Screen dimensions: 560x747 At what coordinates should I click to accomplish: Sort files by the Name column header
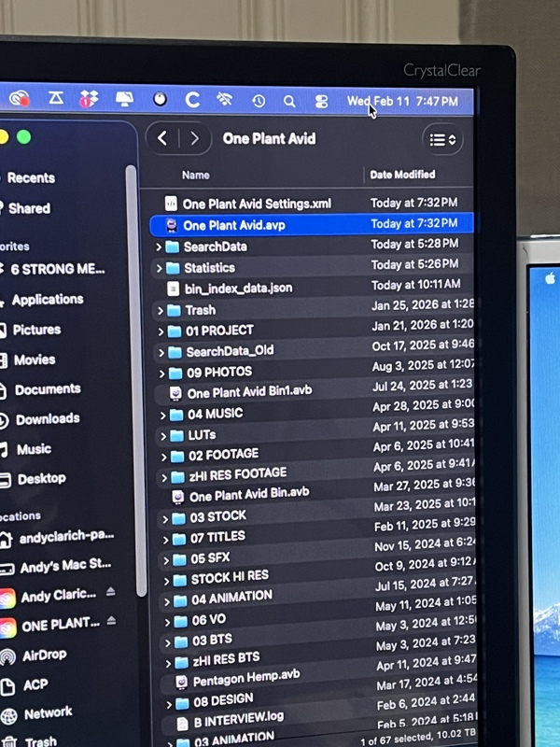click(196, 175)
